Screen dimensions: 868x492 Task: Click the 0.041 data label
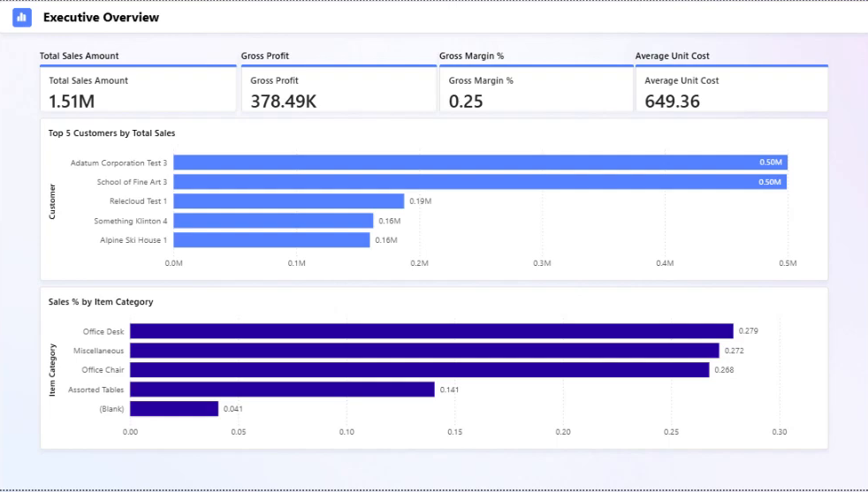tap(233, 409)
